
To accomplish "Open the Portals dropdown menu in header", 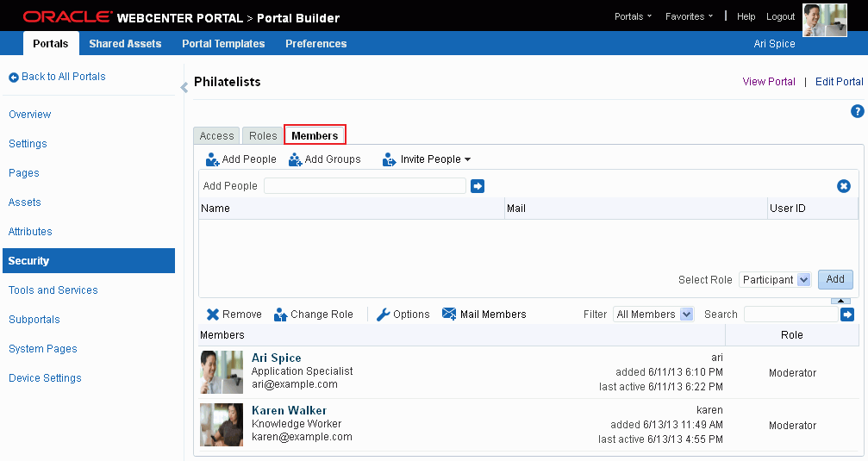I will [634, 16].
